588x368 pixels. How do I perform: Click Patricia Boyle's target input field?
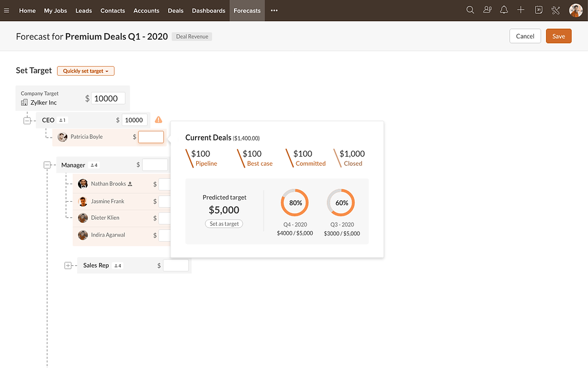(151, 137)
